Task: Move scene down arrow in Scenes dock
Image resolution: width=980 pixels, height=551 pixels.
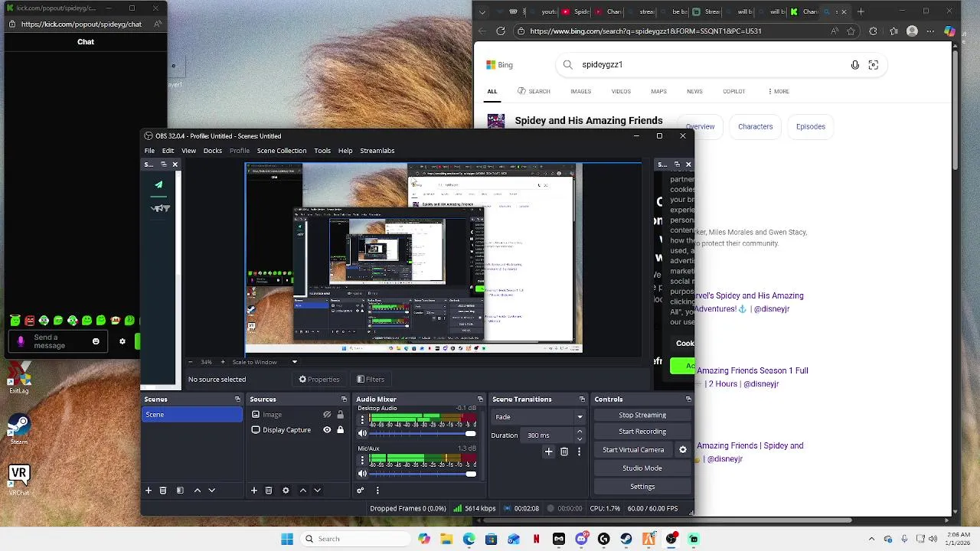Action: (212, 491)
